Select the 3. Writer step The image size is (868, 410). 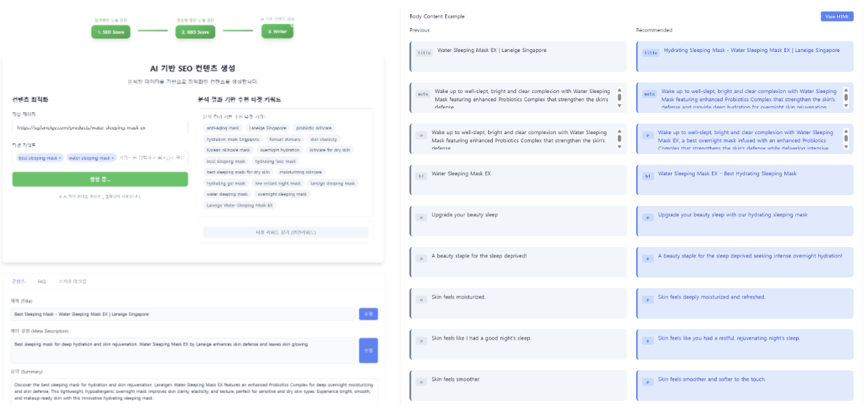277,31
